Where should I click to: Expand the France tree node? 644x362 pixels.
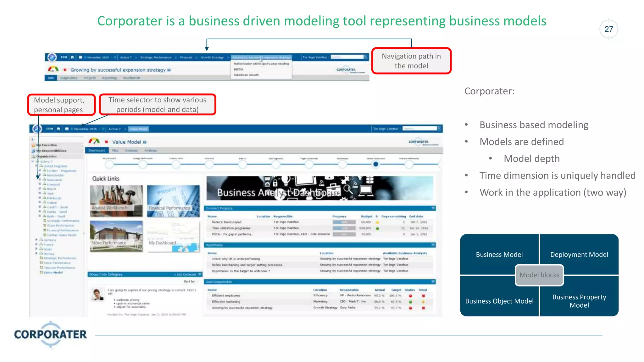point(36,244)
